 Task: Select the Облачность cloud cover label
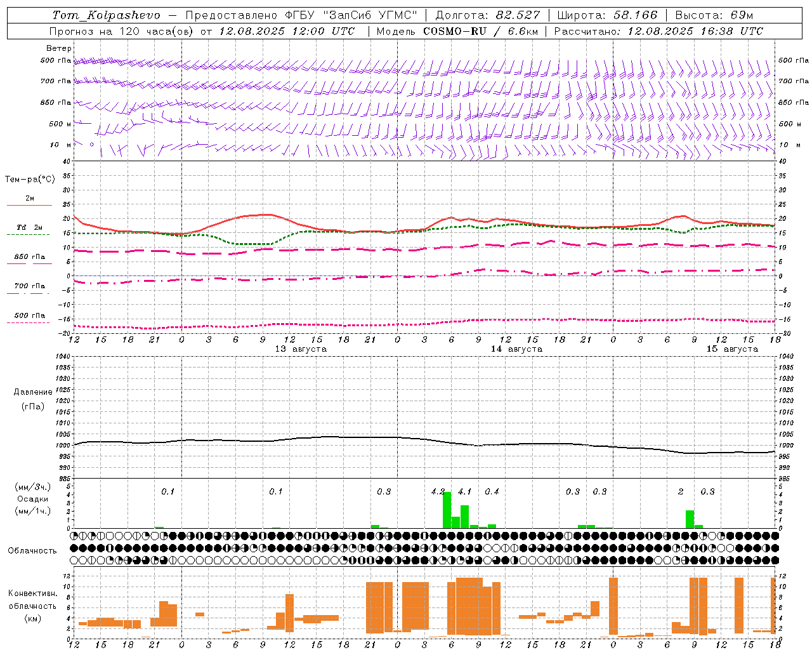(32, 551)
